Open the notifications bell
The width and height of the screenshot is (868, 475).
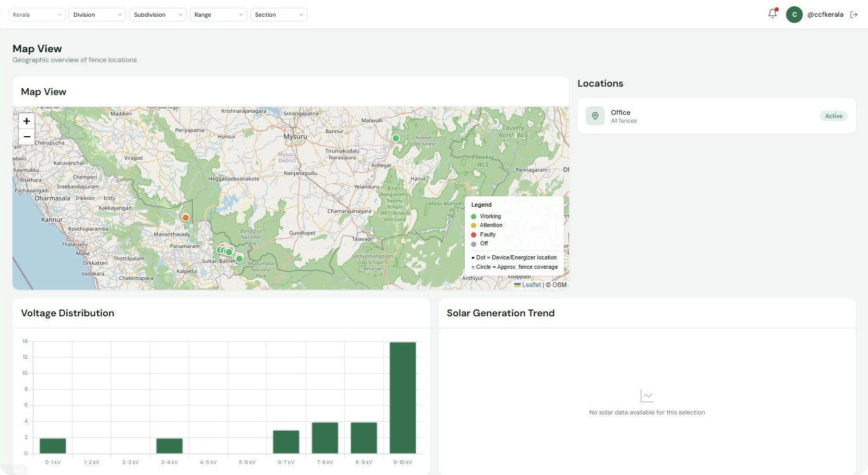(x=773, y=14)
